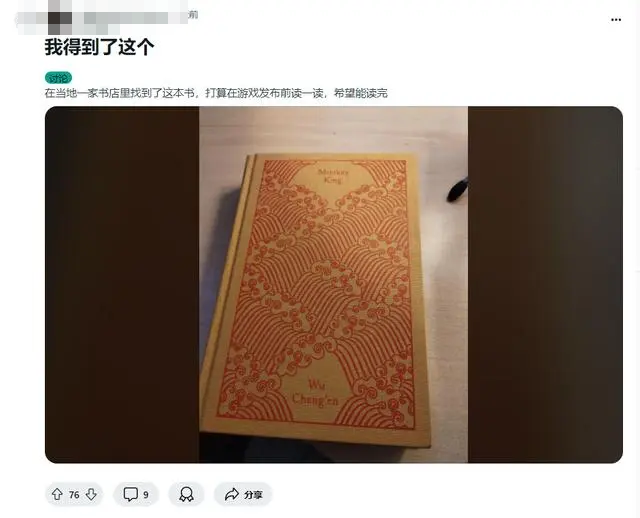Click the comment count 9

pyautogui.click(x=146, y=495)
